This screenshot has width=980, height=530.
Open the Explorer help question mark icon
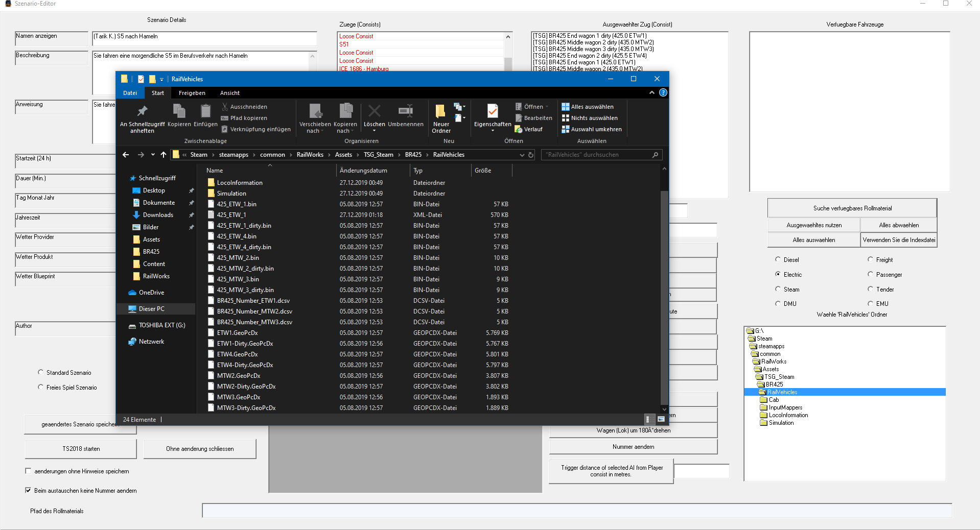663,93
